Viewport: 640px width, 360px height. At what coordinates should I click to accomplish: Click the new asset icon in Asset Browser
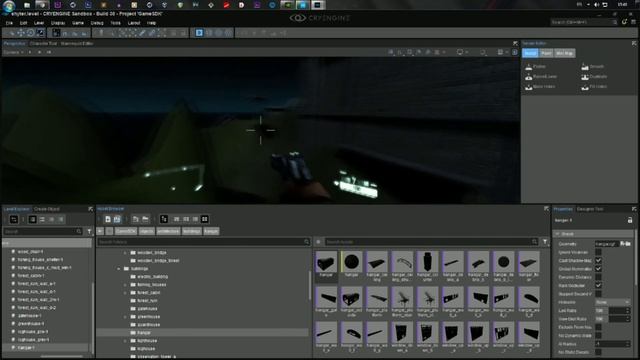108,220
